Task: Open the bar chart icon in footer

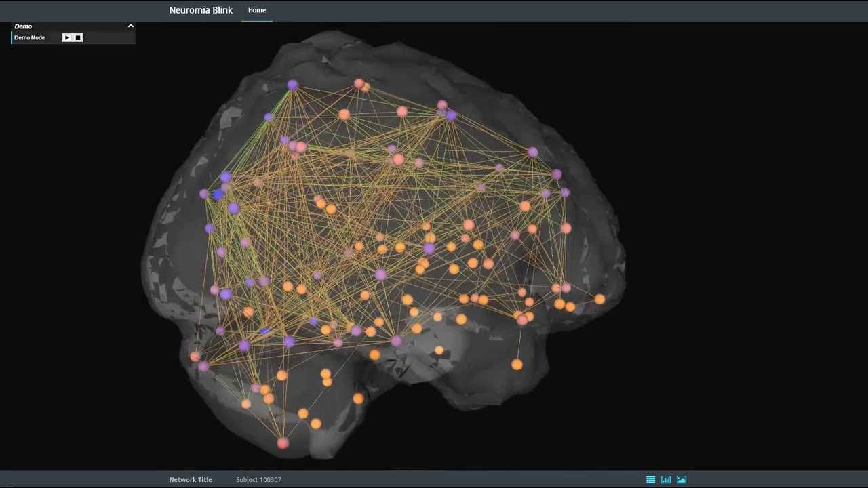Action: (666, 479)
